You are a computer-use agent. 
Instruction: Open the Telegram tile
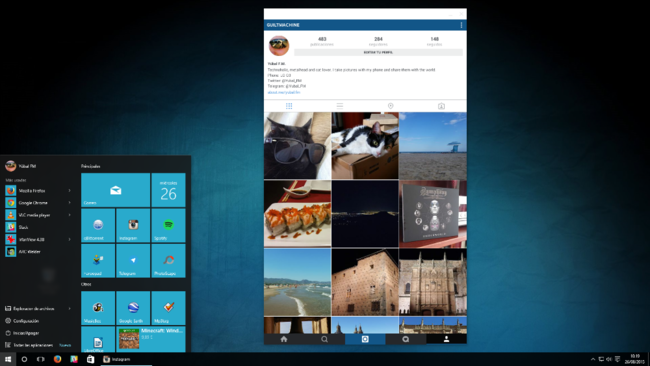coord(133,260)
